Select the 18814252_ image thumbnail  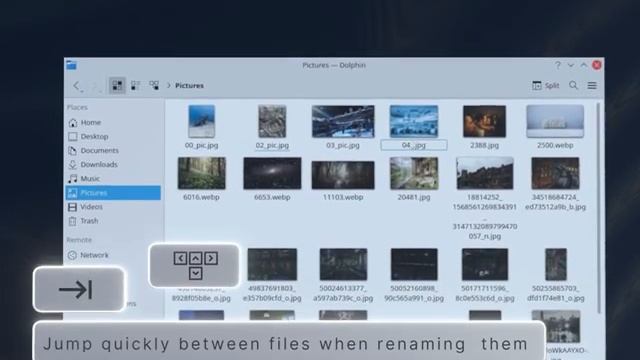point(484,173)
